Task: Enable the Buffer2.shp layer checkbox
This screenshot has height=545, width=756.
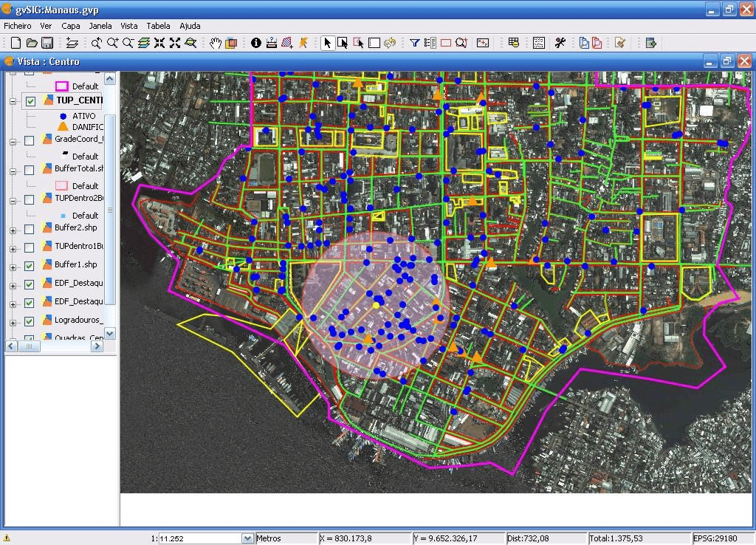Action: 30,229
